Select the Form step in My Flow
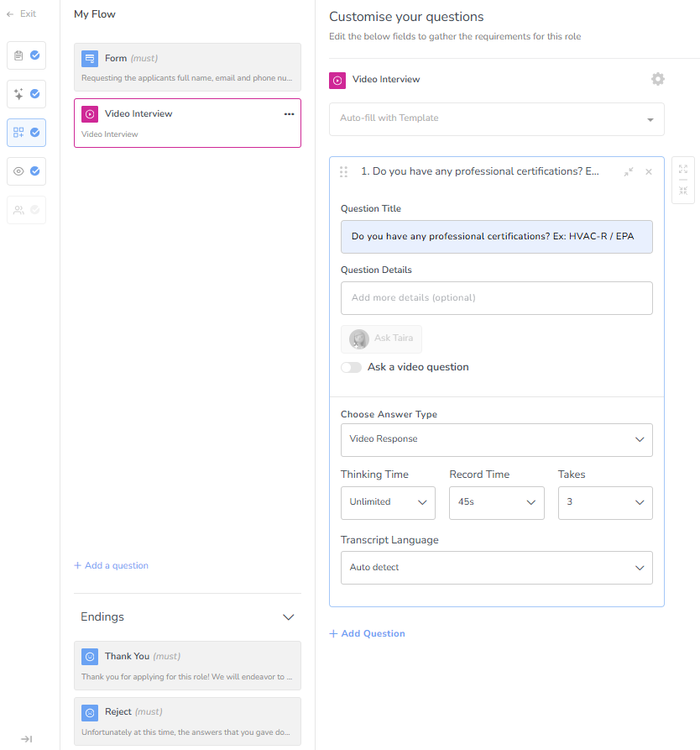 [x=187, y=67]
